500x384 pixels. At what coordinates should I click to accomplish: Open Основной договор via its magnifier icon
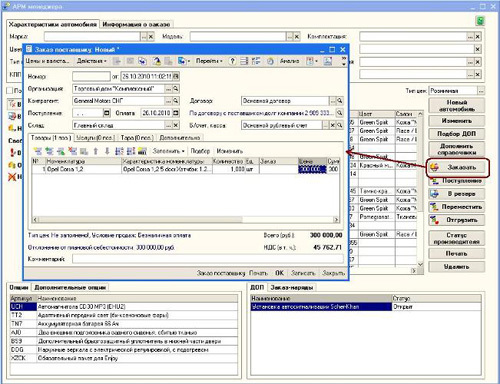coord(340,101)
